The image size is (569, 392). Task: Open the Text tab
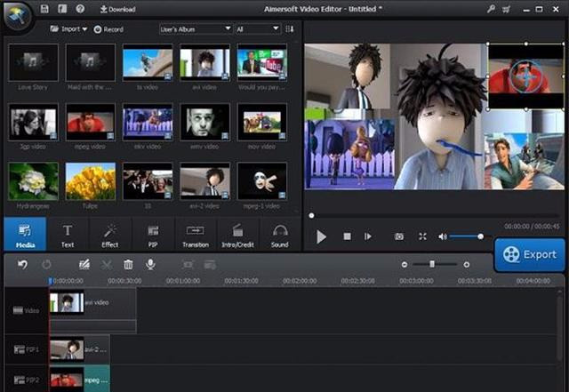[x=68, y=236]
